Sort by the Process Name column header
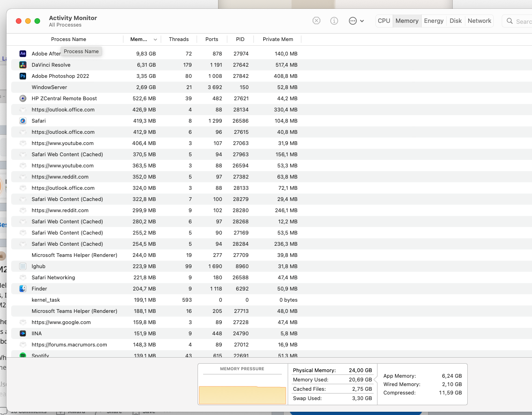The height and width of the screenshot is (415, 532). coord(68,39)
